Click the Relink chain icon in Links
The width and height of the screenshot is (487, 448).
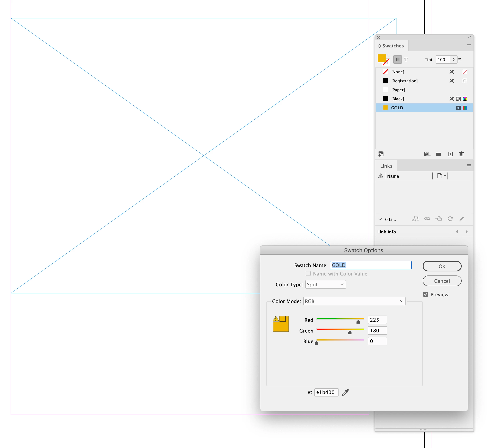tap(427, 219)
